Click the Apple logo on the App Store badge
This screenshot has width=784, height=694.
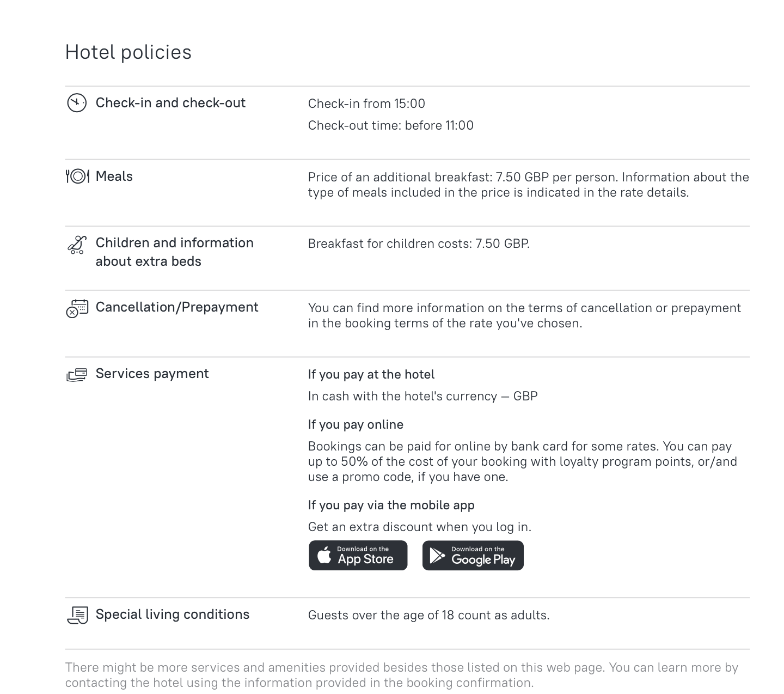coord(324,556)
